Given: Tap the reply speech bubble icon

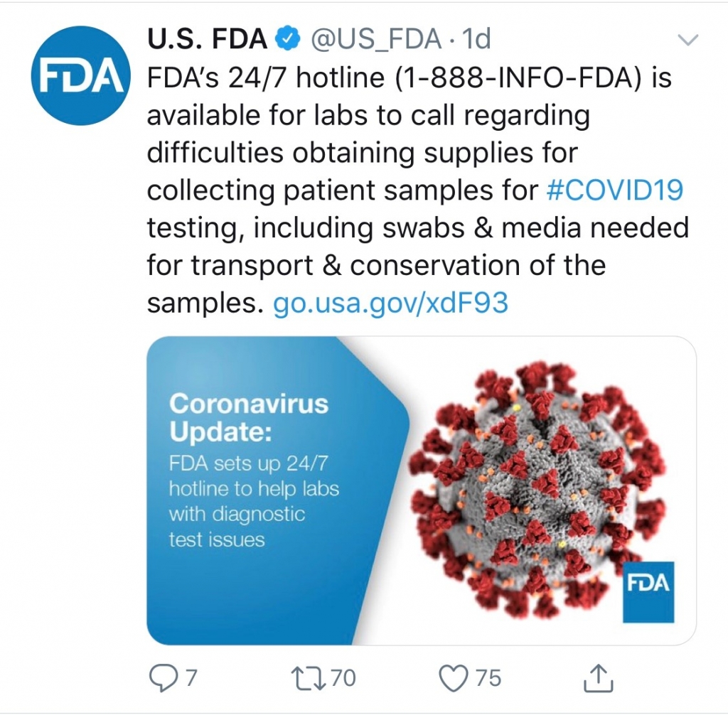Looking at the screenshot, I should pos(163,678).
